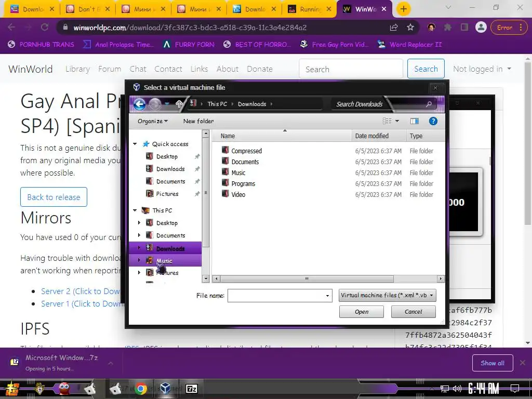Switch to the Don't browser tab

tap(87, 9)
